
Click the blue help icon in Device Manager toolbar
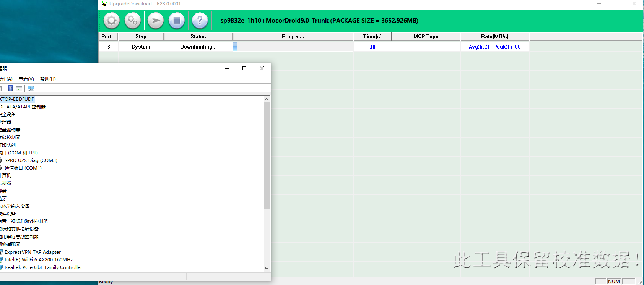[10, 88]
